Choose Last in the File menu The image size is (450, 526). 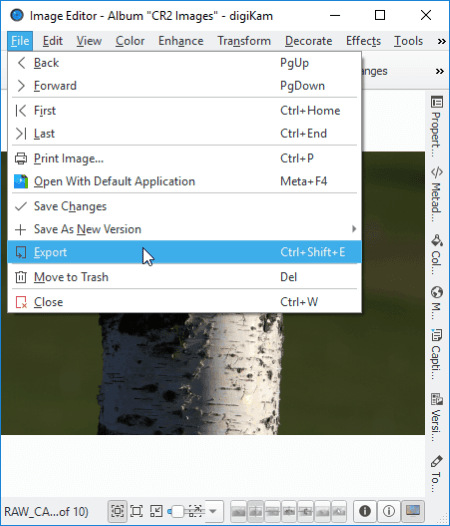click(x=185, y=134)
